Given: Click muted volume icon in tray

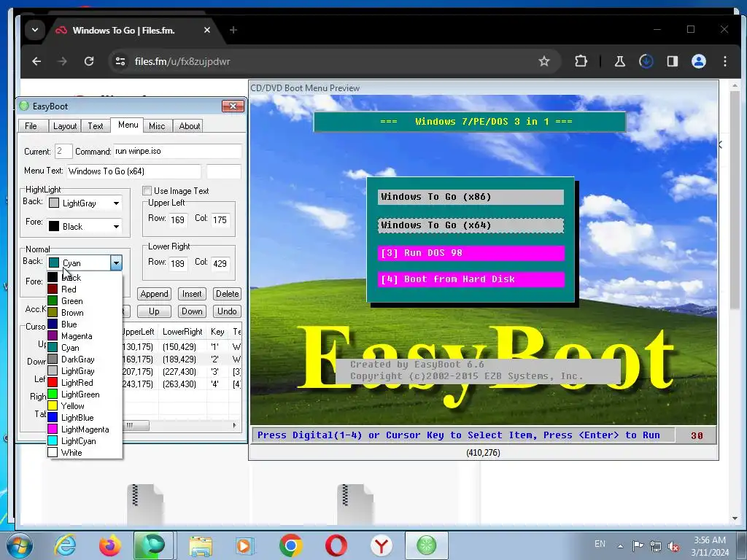Looking at the screenshot, I should [673, 546].
